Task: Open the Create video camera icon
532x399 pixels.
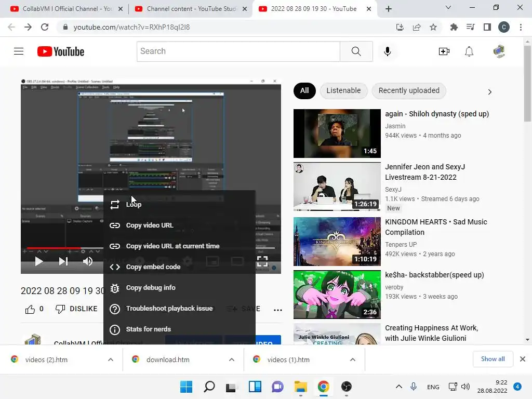Action: (x=444, y=51)
